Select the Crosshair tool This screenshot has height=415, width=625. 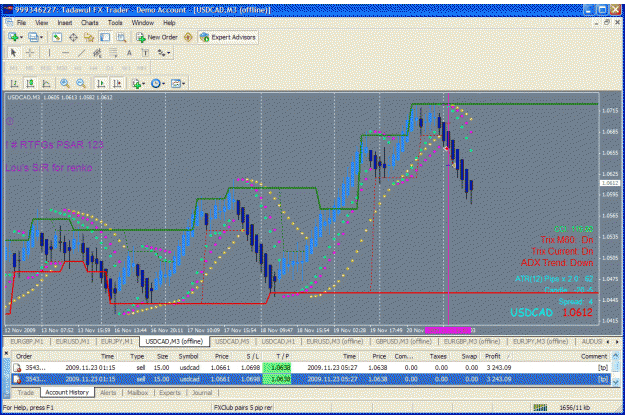click(x=29, y=53)
